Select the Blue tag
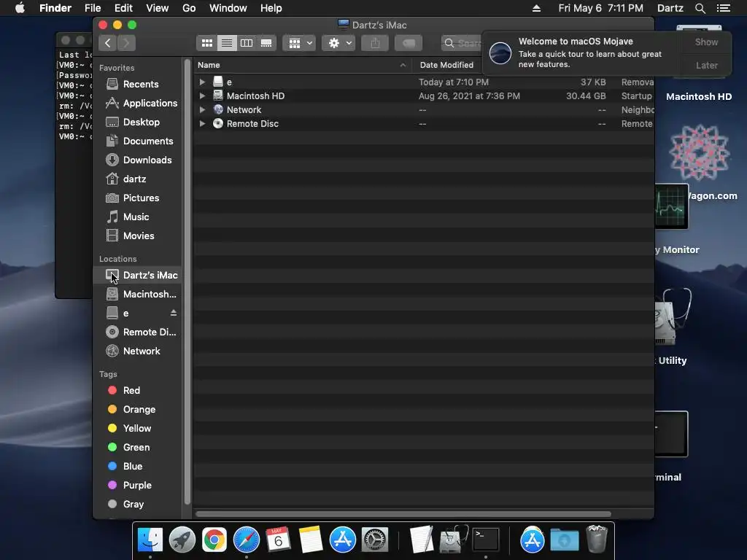 (x=138, y=467)
